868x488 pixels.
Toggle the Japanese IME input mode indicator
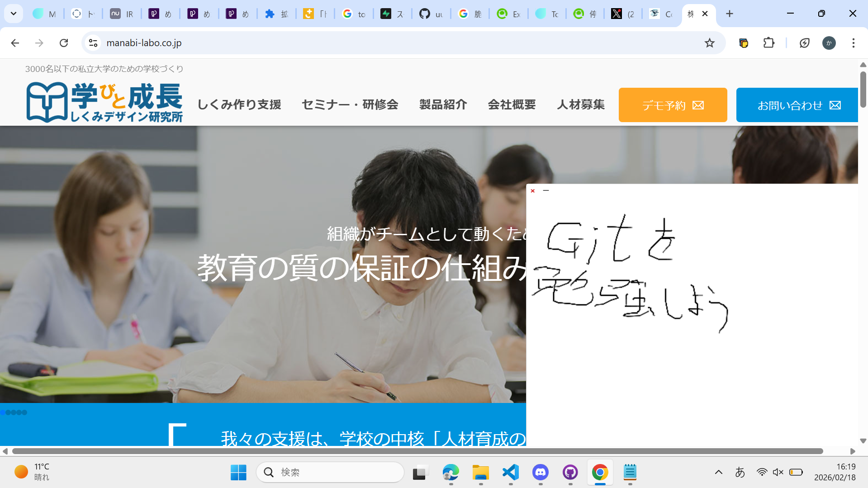pos(740,473)
